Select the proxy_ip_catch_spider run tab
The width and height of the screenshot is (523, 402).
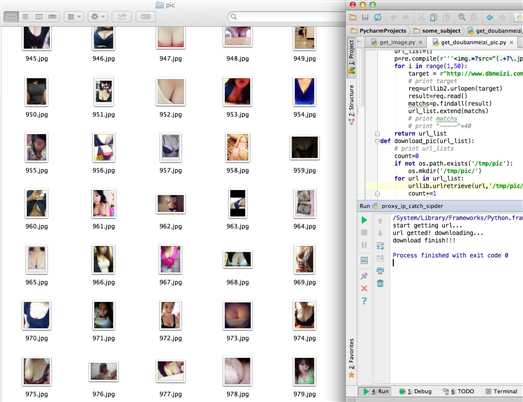coord(408,206)
